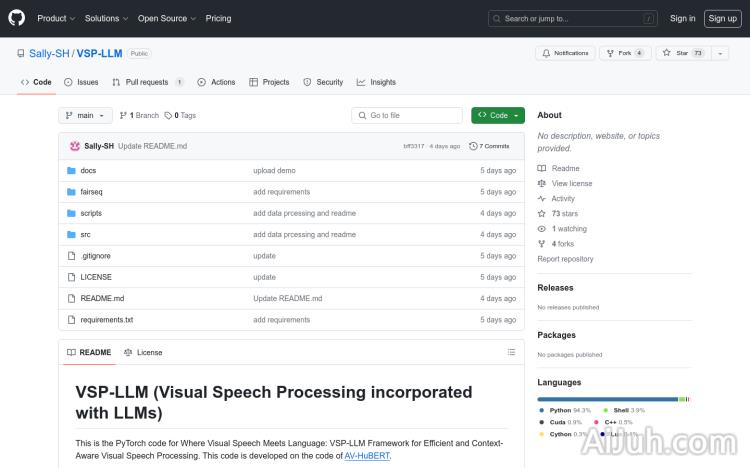Open the requirements.txt file

point(107,320)
